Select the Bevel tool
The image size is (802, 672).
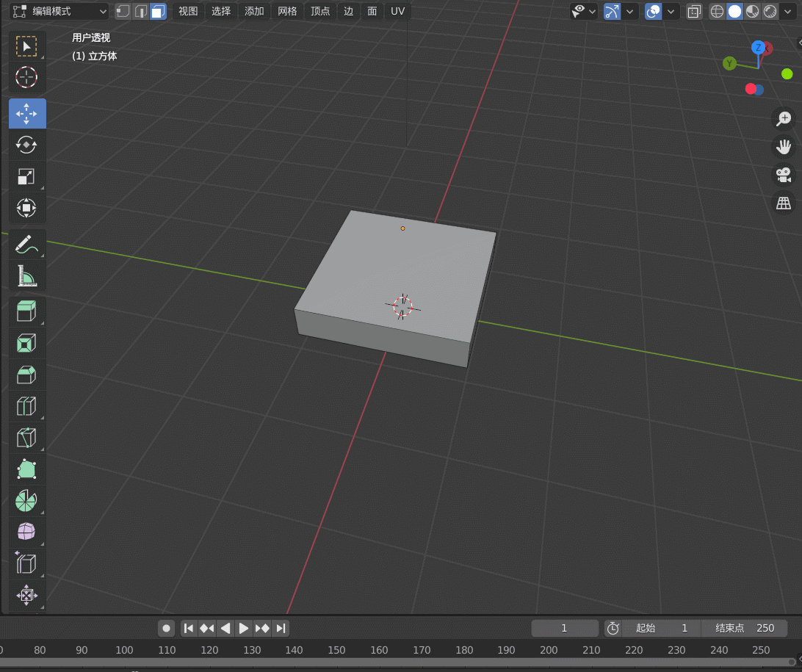pos(27,375)
